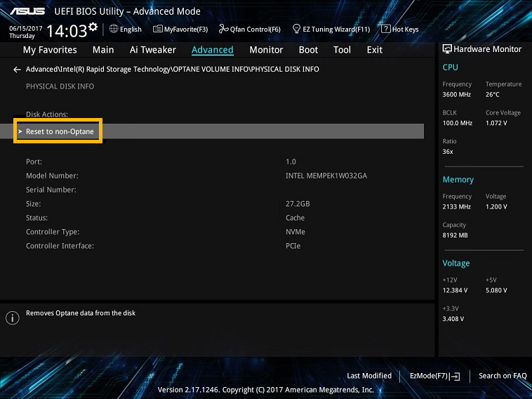Click the globe icon for English language
Image resolution: width=532 pixels, height=399 pixels.
[x=114, y=29]
